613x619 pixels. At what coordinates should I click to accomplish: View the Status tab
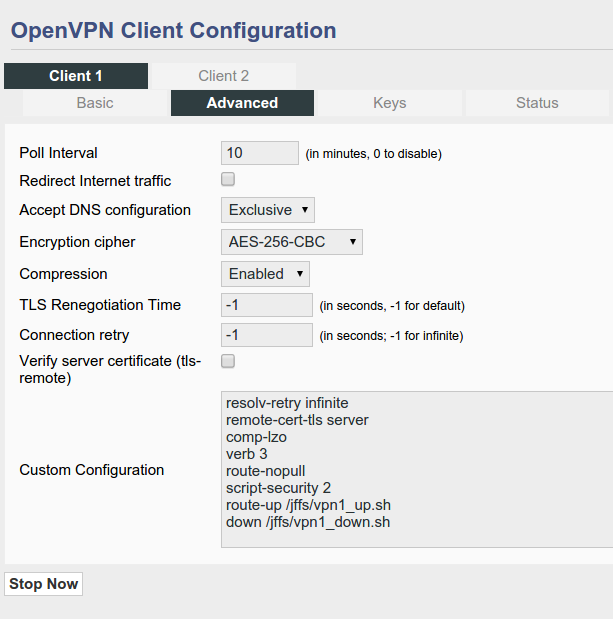pyautogui.click(x=537, y=103)
